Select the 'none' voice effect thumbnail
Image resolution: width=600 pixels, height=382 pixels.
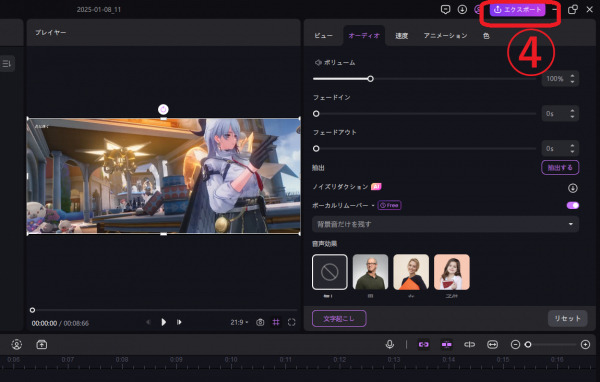(330, 272)
